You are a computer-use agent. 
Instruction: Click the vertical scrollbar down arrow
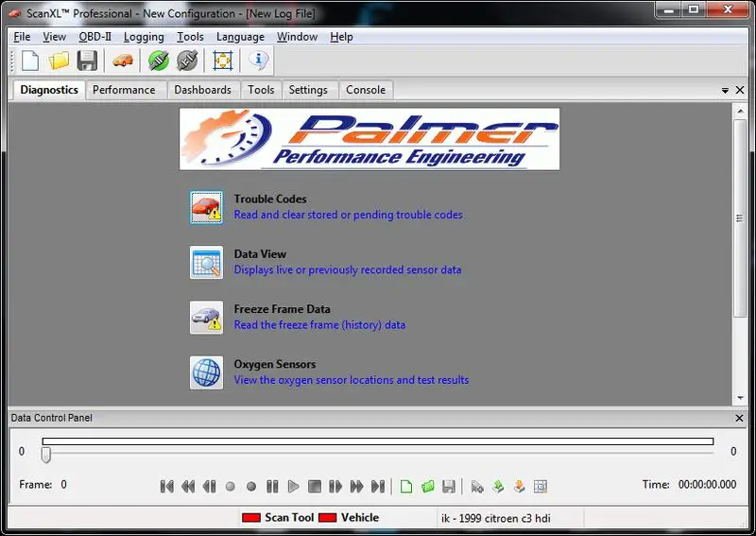[x=740, y=398]
